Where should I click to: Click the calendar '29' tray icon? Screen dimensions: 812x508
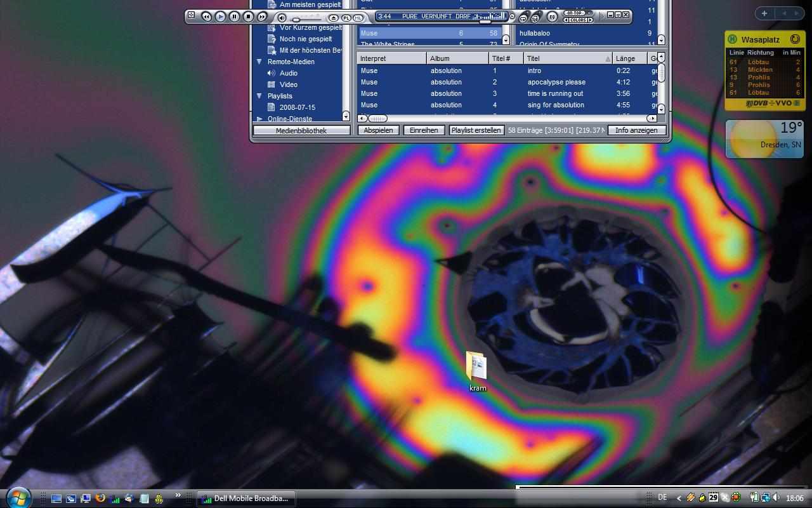pos(713,498)
